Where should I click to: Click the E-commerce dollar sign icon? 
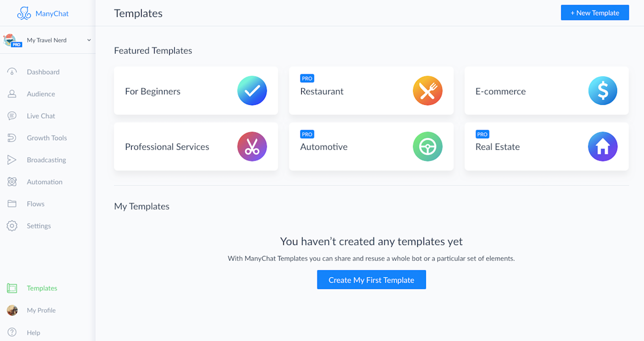click(x=603, y=91)
